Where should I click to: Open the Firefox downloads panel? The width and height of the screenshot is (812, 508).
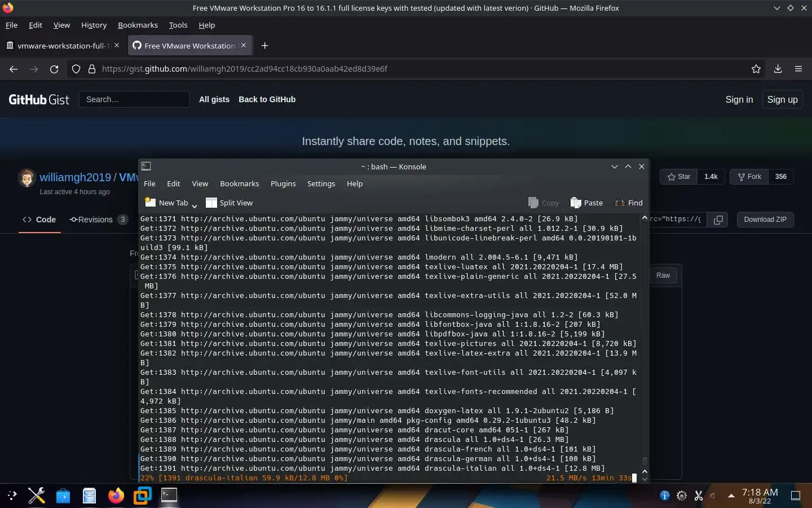778,69
